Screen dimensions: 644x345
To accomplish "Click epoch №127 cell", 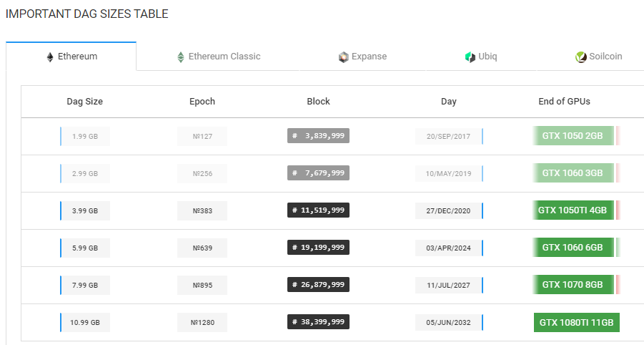I will pyautogui.click(x=202, y=136).
